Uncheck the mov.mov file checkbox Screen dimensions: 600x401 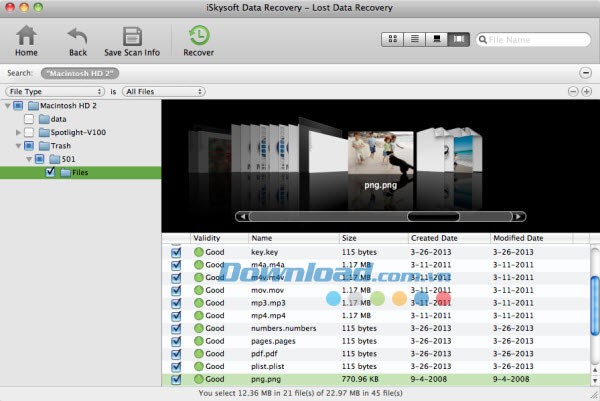click(x=176, y=290)
